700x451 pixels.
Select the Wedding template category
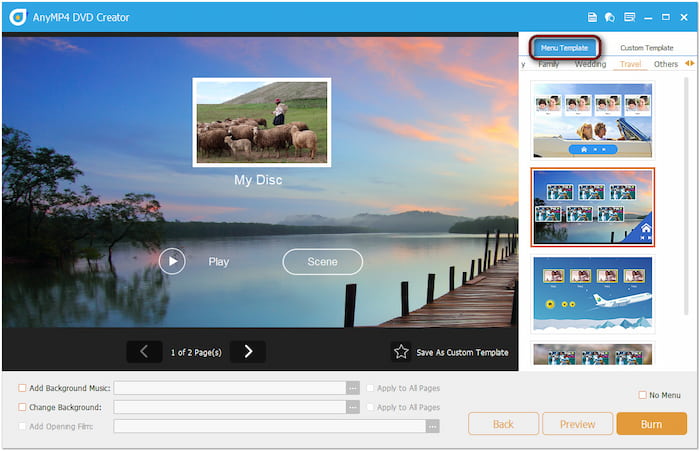point(590,64)
